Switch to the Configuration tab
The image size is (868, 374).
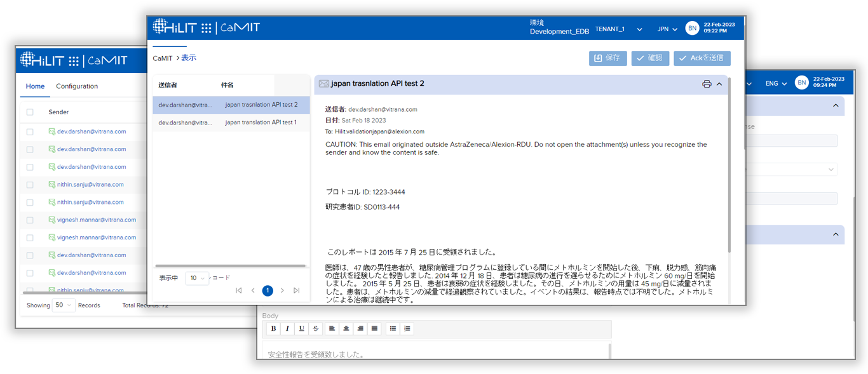(x=77, y=86)
